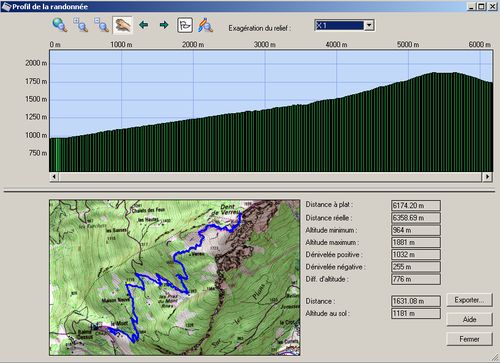
Task: Open the Exagération du relief dropdown
Action: (x=369, y=25)
